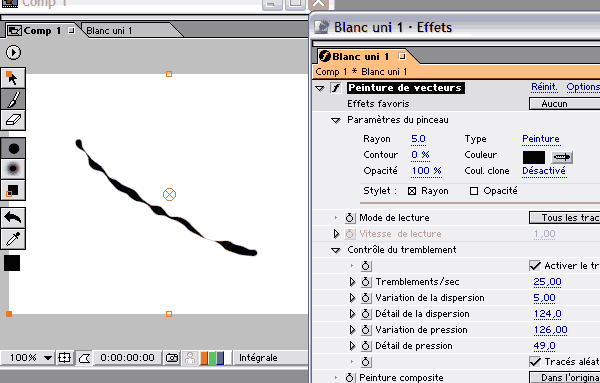
Task: Toggle Activer le tremblement checkbox
Action: click(535, 266)
